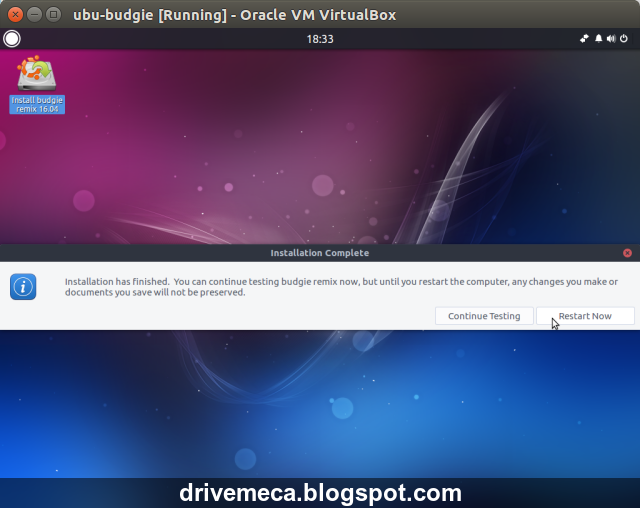This screenshot has height=508, width=640.
Task: Open the power menu icon
Action: pos(624,39)
